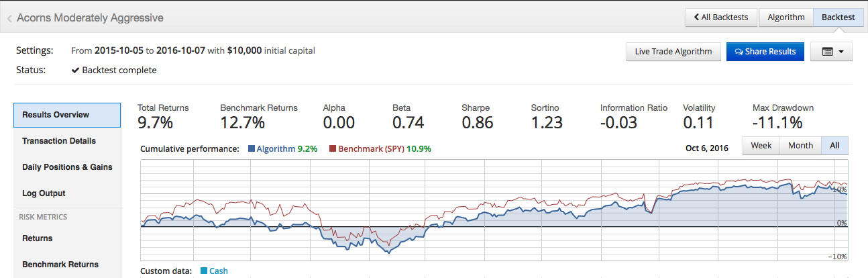868x278 pixels.
Task: Click the Live Trade Algorithm button
Action: 673,52
